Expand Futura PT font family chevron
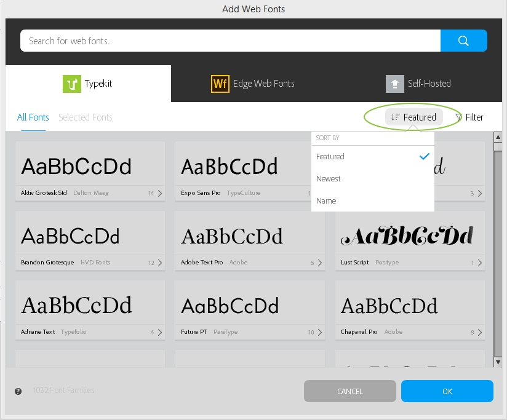This screenshot has width=507, height=420. [x=320, y=332]
